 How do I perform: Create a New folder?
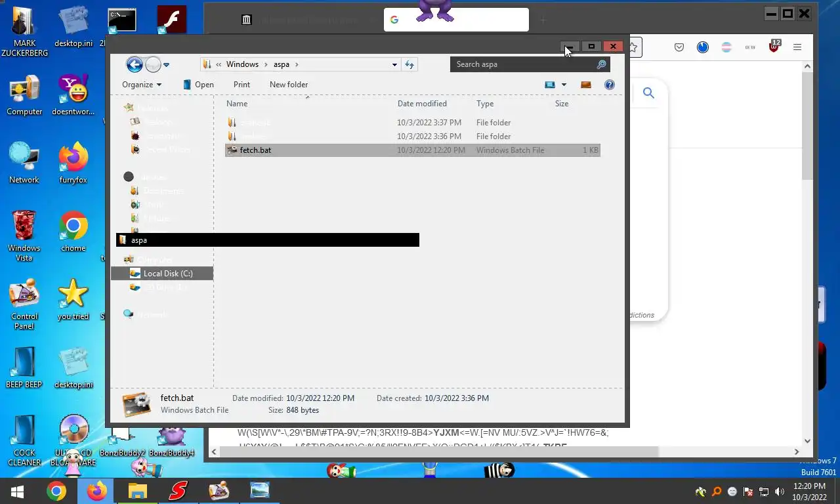click(x=289, y=85)
